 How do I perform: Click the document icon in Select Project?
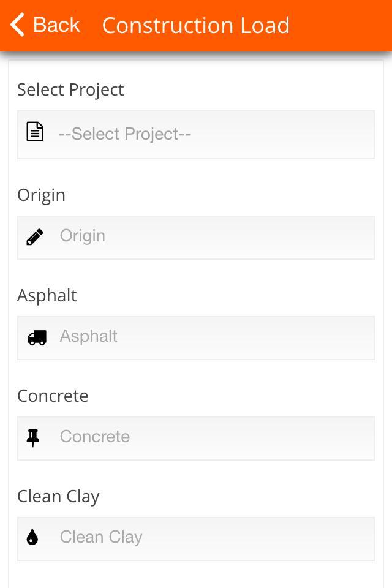tap(35, 132)
